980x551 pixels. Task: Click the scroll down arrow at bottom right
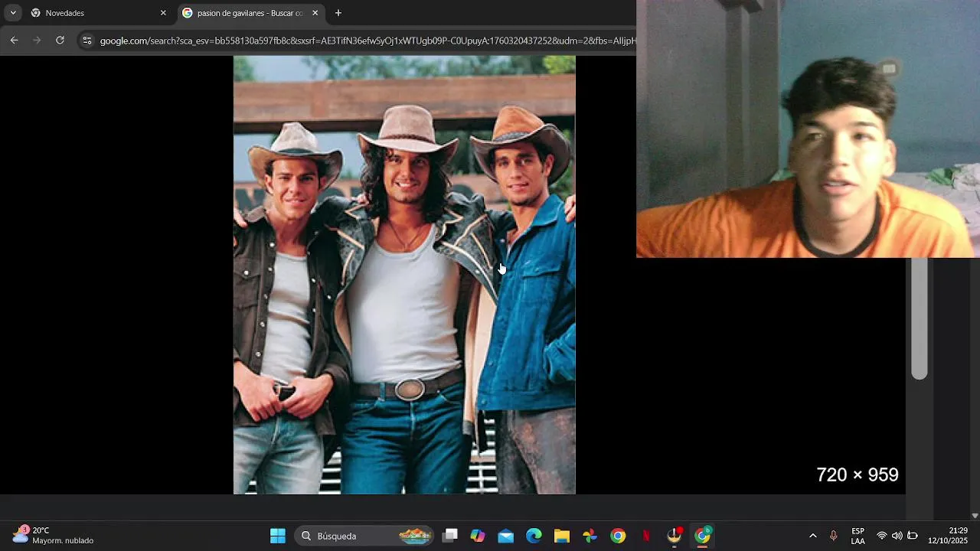point(975,516)
